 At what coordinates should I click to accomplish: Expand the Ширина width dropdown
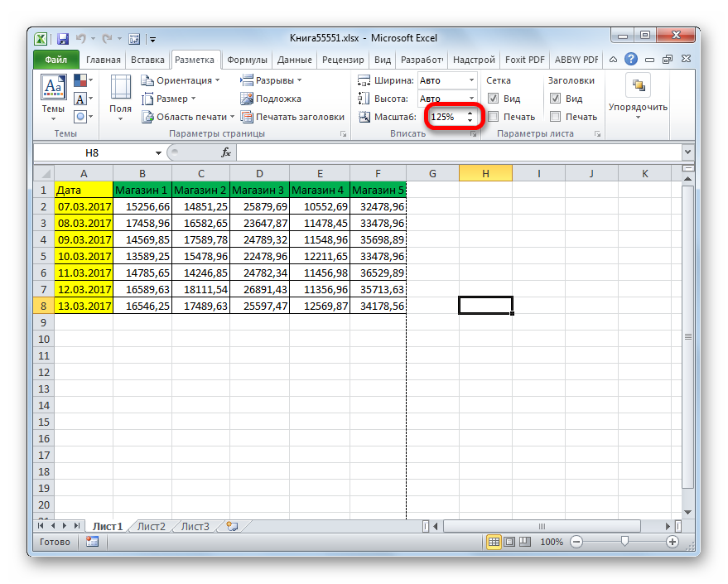pyautogui.click(x=471, y=80)
